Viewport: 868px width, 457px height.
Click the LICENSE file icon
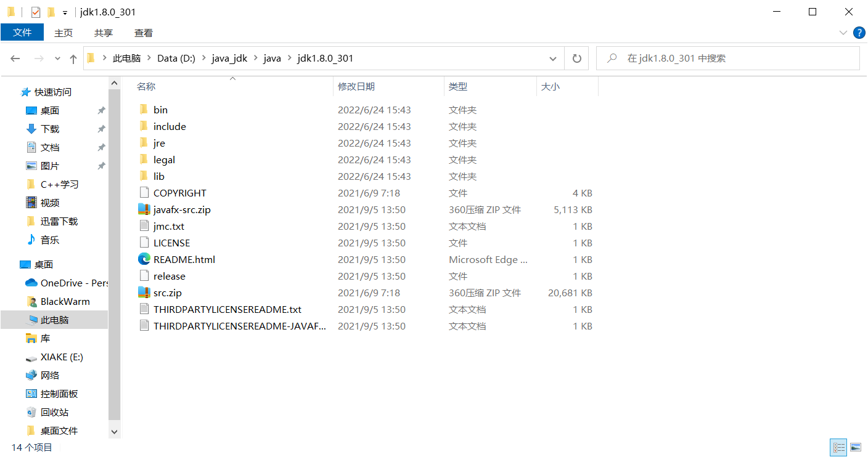point(144,243)
